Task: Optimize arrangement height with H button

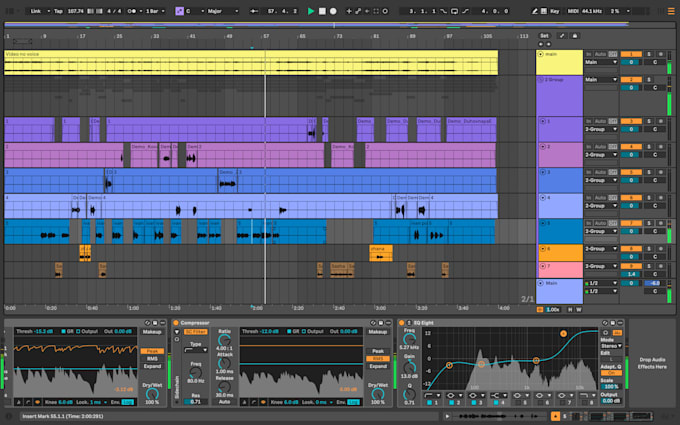Action: [570, 310]
